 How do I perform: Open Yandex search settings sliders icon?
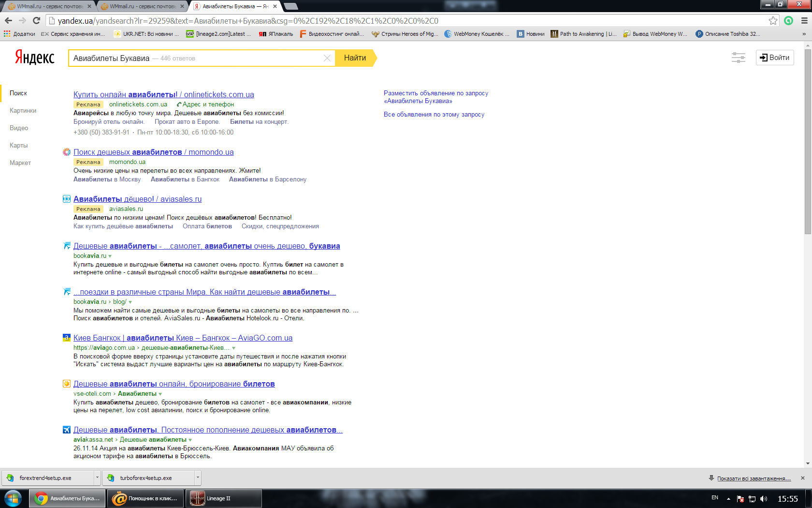[738, 58]
